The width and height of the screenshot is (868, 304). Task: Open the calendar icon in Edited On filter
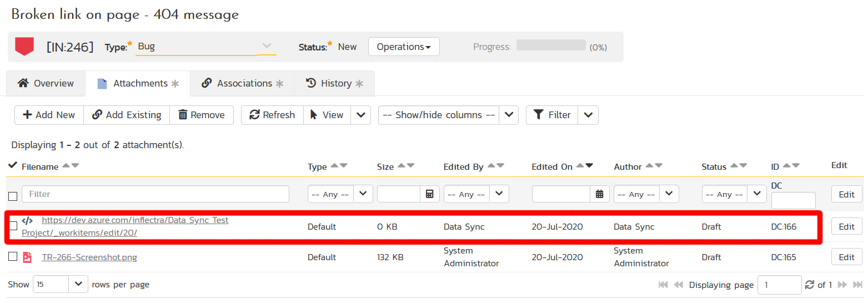click(599, 194)
